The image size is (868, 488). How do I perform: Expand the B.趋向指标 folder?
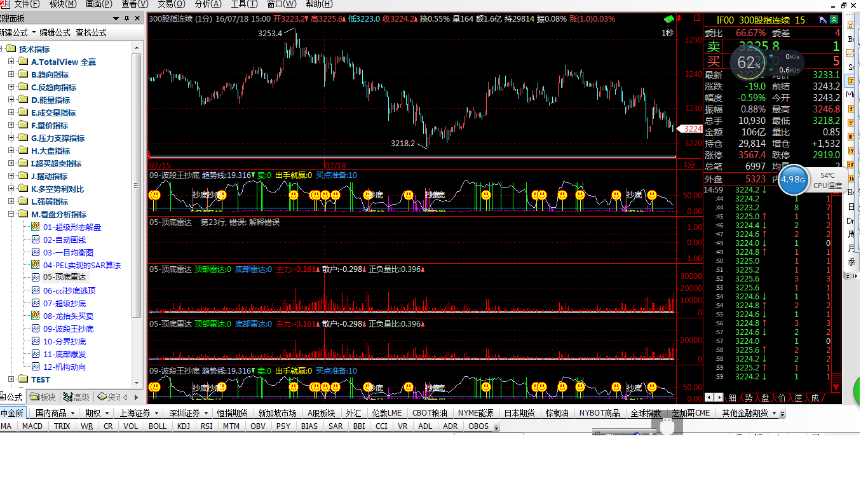pyautogui.click(x=11, y=74)
